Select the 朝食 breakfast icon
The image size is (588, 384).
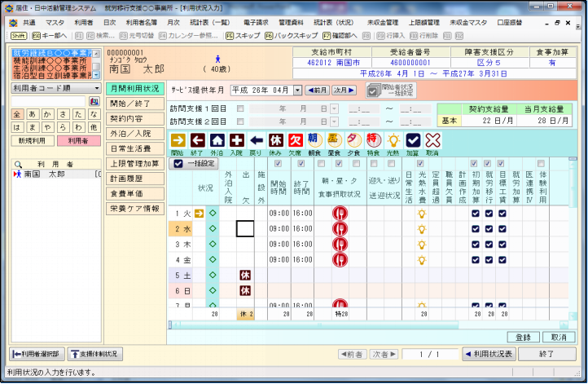(315, 140)
